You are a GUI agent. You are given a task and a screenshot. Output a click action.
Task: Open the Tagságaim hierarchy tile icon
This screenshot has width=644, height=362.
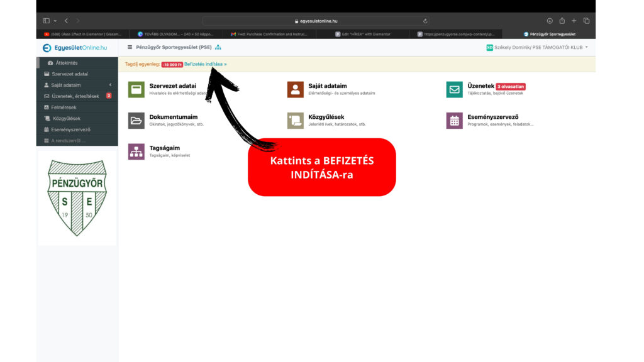(136, 151)
